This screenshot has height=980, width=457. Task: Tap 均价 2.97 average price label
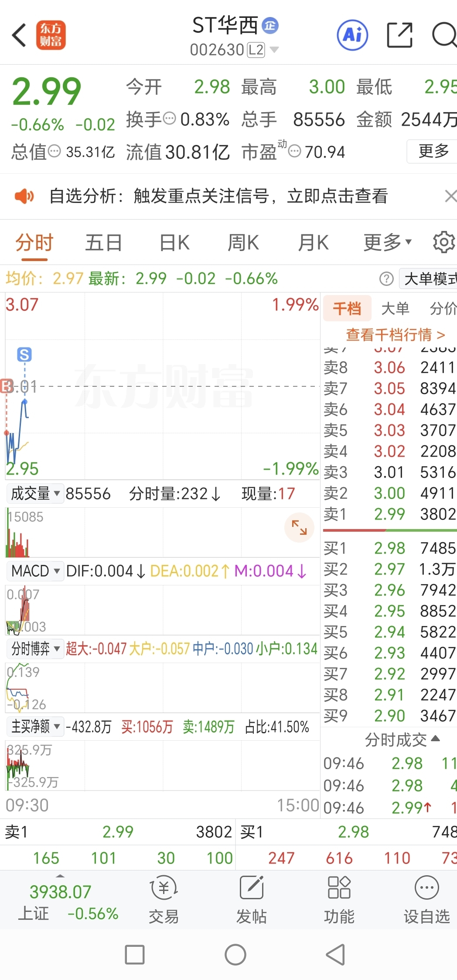point(44,278)
